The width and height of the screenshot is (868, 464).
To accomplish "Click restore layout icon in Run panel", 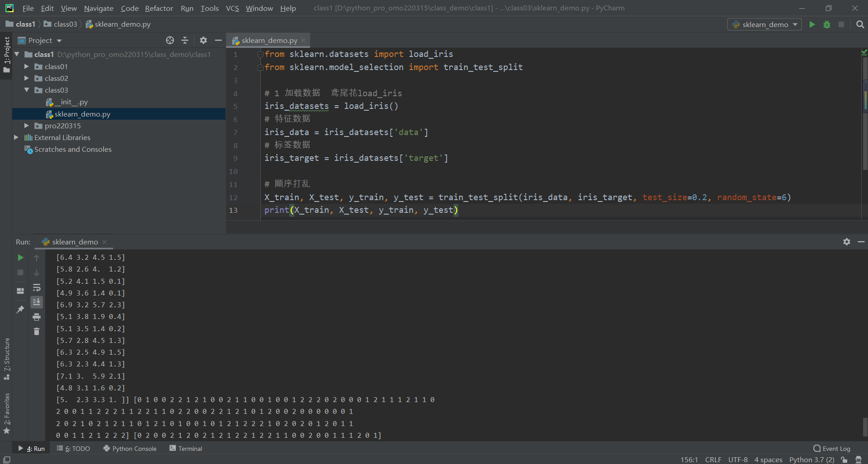I will [x=20, y=291].
